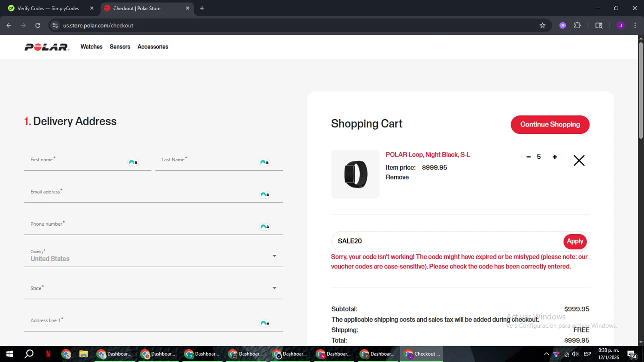Open the Sensors menu
This screenshot has width=644, height=362.
(120, 47)
